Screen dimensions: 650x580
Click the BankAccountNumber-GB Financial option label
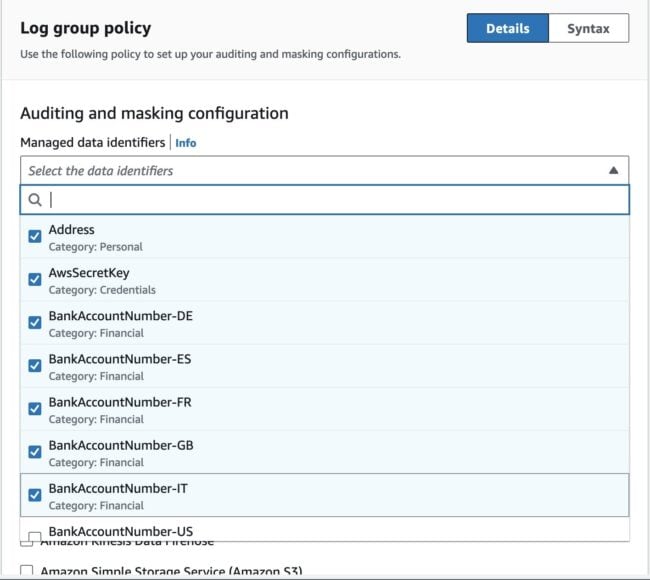pos(120,445)
